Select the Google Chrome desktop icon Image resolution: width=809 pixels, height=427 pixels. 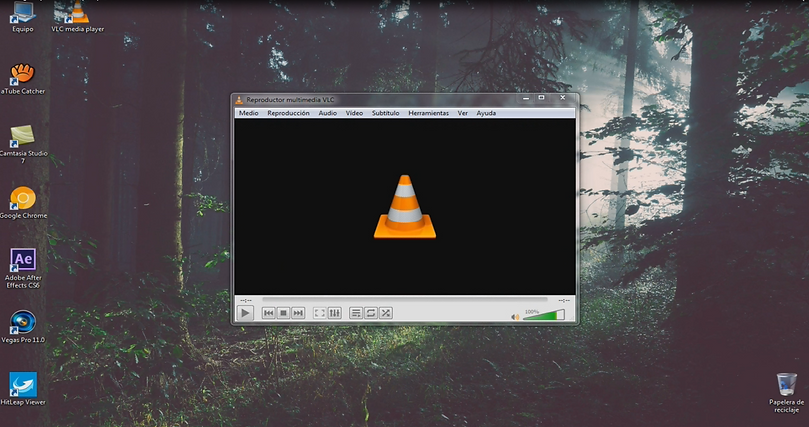pyautogui.click(x=23, y=203)
